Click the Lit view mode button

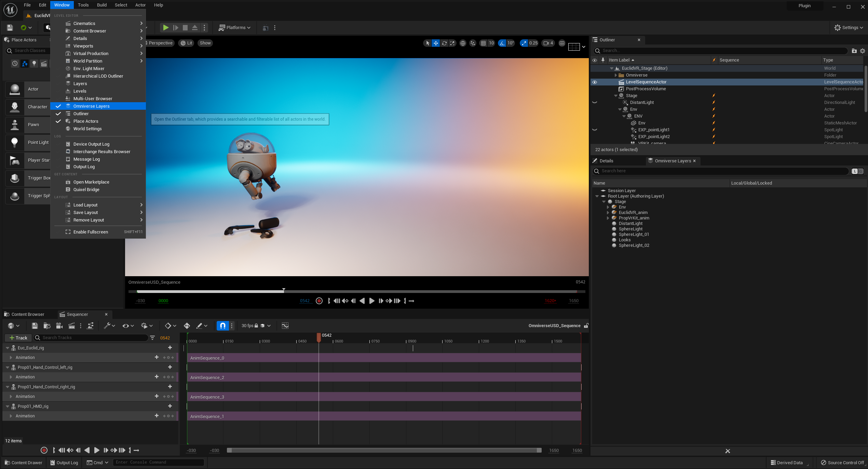[187, 43]
